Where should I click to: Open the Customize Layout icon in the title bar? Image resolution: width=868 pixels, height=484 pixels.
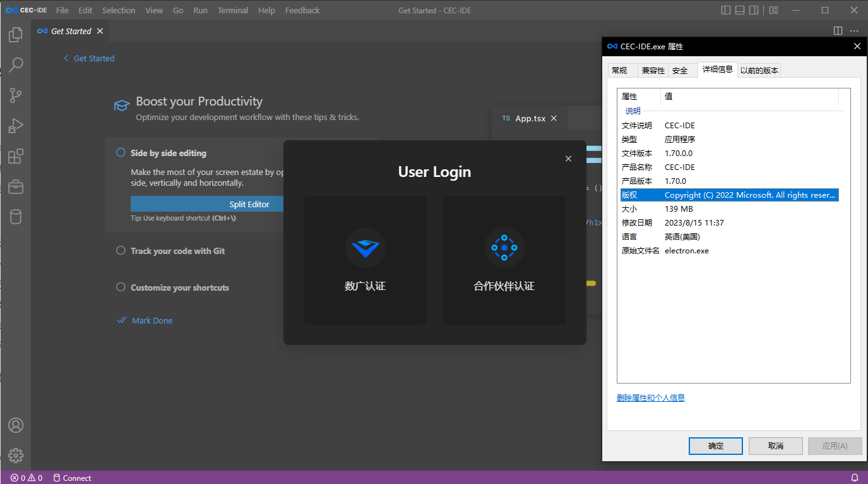774,10
